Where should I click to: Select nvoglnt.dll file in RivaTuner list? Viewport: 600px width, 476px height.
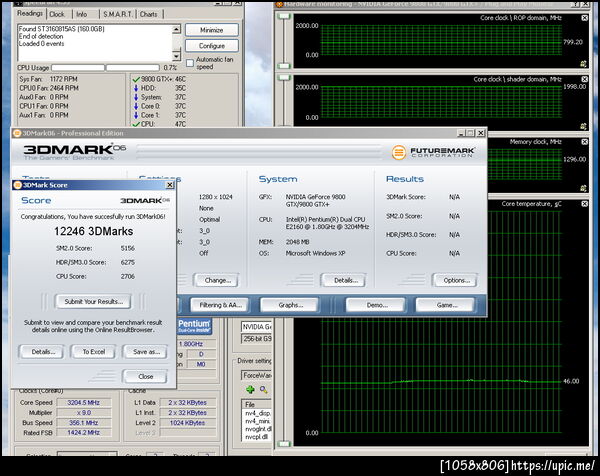(x=258, y=429)
